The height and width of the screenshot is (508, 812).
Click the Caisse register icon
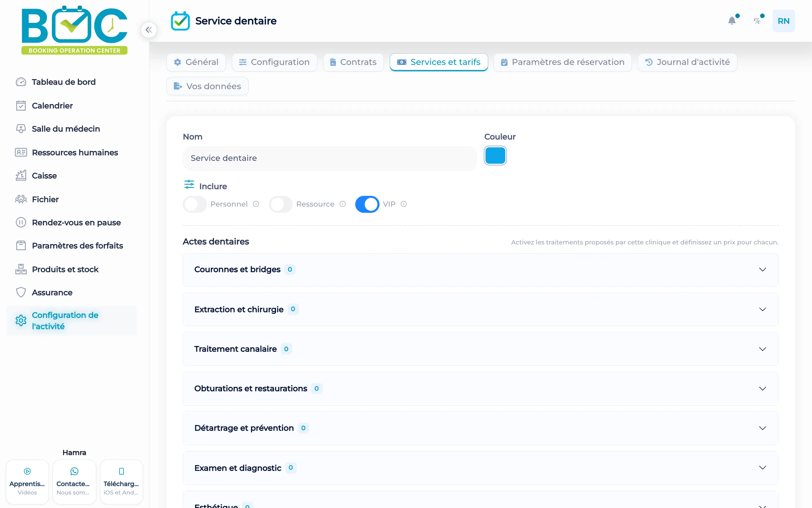click(x=21, y=175)
